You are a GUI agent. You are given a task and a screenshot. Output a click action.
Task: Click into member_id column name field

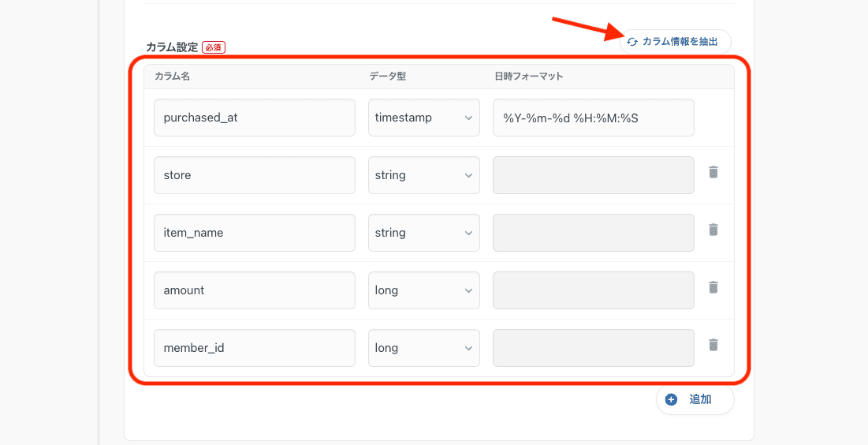255,348
